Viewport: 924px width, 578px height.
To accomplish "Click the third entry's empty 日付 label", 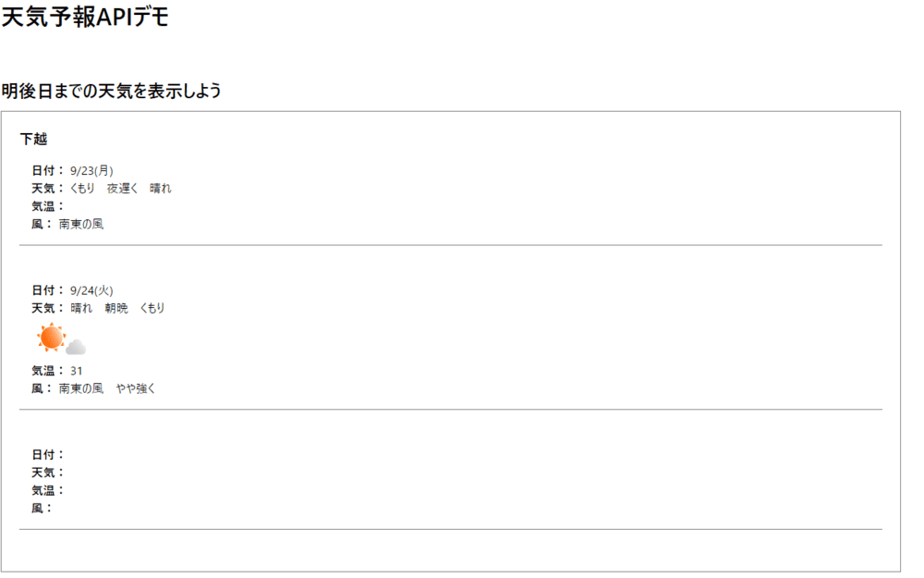I will 47,454.
